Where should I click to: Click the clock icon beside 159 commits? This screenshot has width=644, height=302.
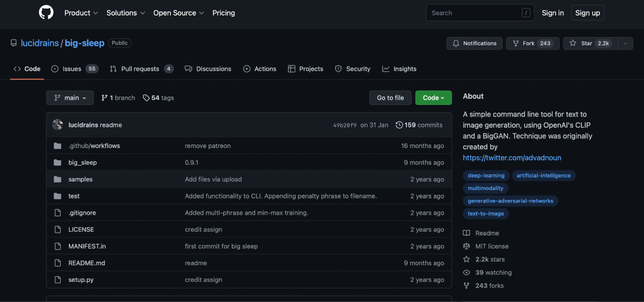click(x=399, y=125)
